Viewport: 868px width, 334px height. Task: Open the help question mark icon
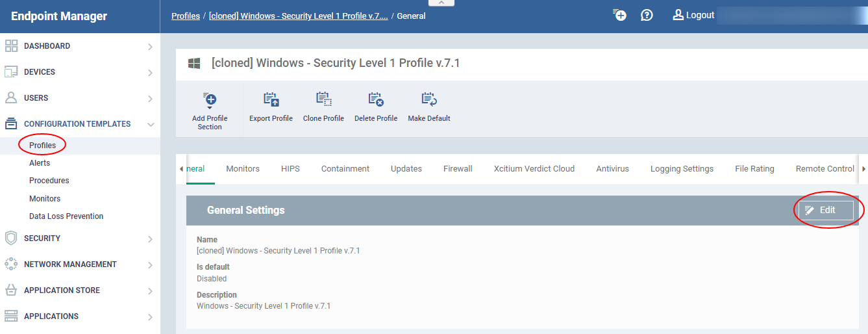[647, 15]
